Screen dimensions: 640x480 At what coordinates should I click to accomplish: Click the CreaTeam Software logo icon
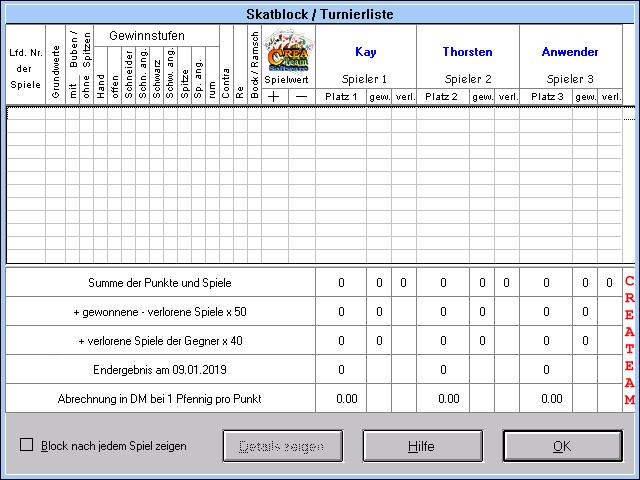point(289,50)
